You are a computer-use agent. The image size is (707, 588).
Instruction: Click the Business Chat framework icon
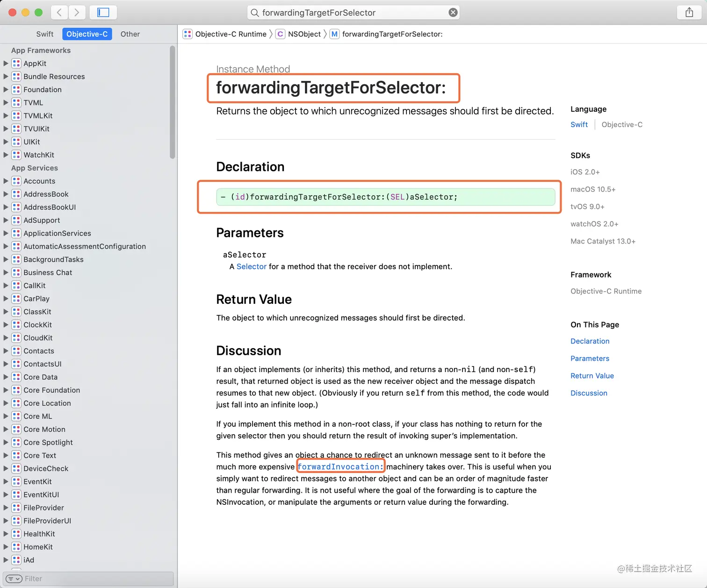click(x=16, y=273)
